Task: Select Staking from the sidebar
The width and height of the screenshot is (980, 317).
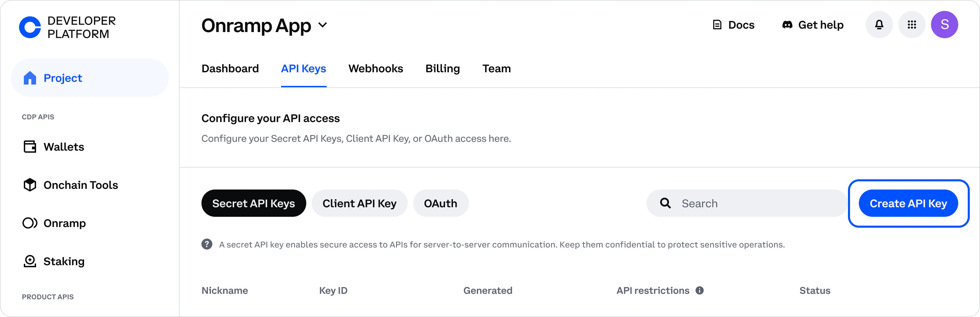Action: [x=64, y=261]
